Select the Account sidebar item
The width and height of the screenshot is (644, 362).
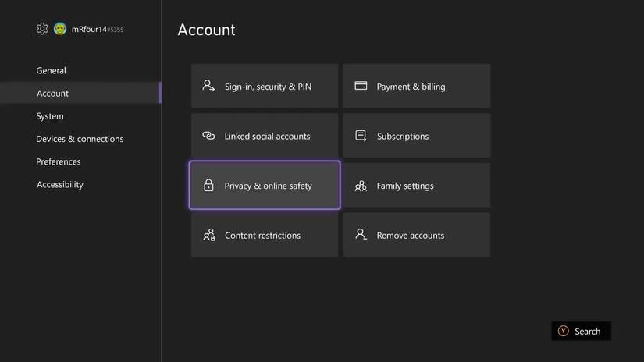click(x=52, y=93)
